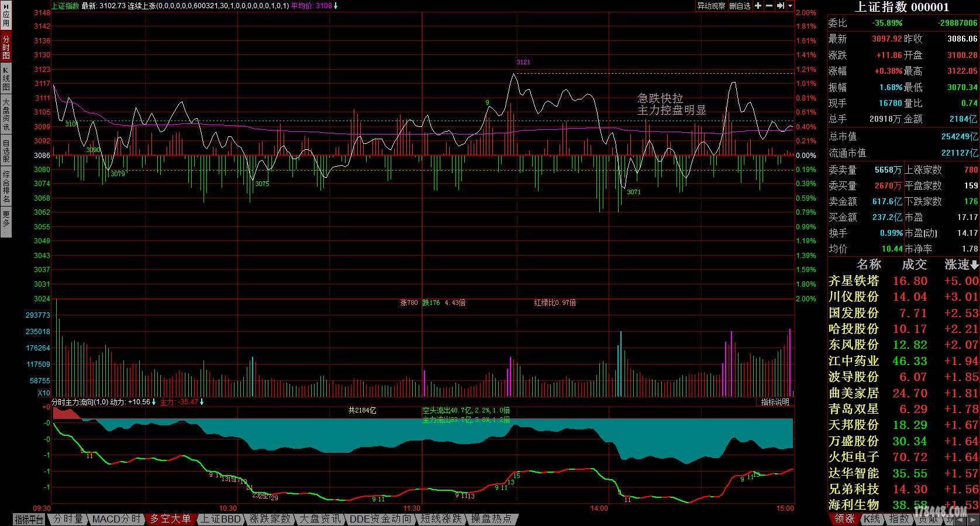The height and width of the screenshot is (526, 980).
Task: Click the 涨780 跌176 statistic text
Action: click(420, 303)
